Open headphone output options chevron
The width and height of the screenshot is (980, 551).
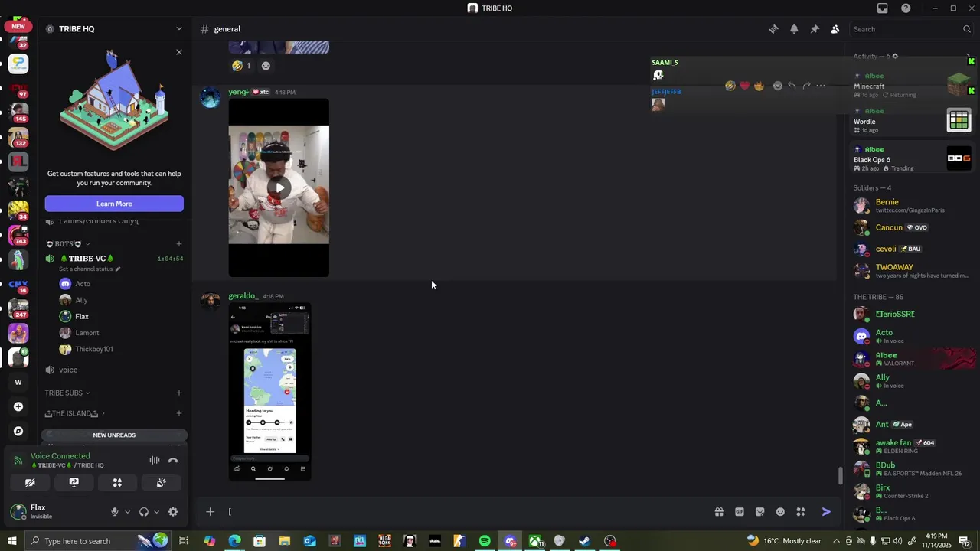[x=156, y=512]
